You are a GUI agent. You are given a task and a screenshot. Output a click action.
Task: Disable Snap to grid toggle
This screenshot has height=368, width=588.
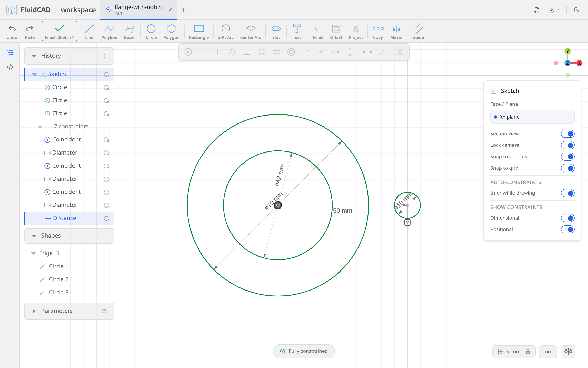click(x=568, y=168)
